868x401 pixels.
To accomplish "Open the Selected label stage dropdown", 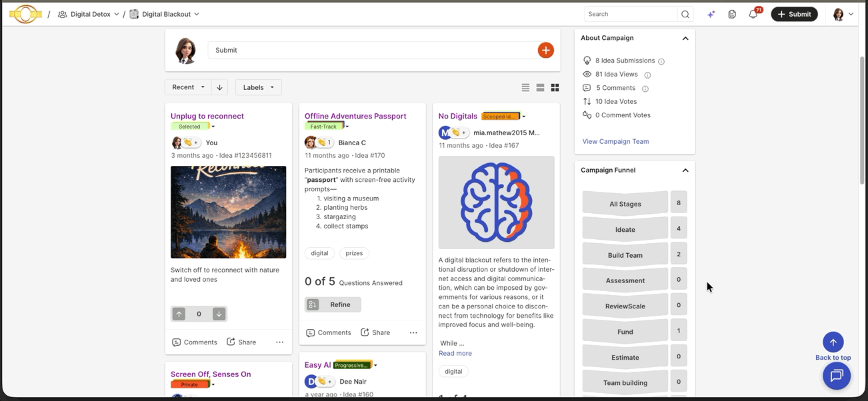I will [213, 127].
